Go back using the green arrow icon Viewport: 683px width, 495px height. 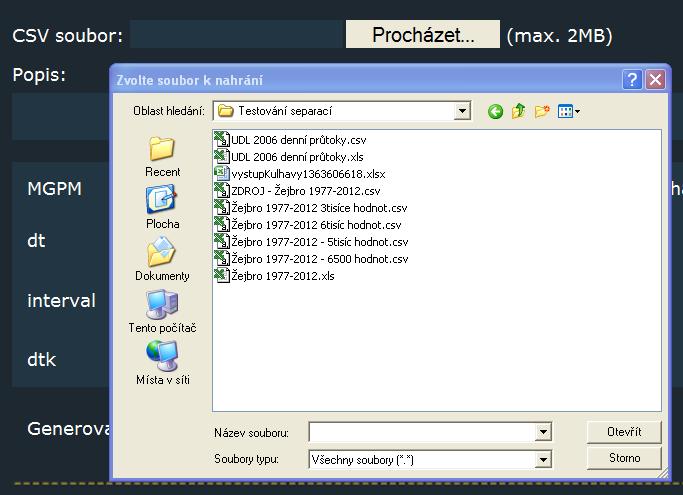495,112
